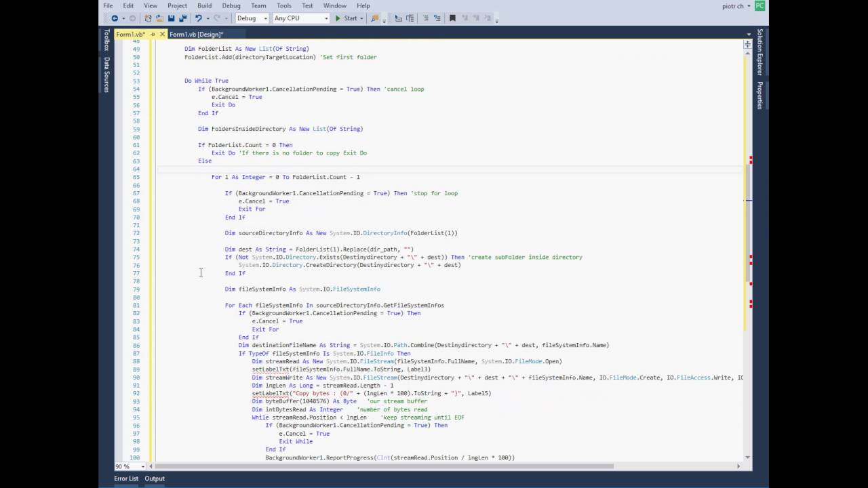Image resolution: width=868 pixels, height=488 pixels.
Task: Expand the Start button dropdown arrow
Action: tap(363, 18)
